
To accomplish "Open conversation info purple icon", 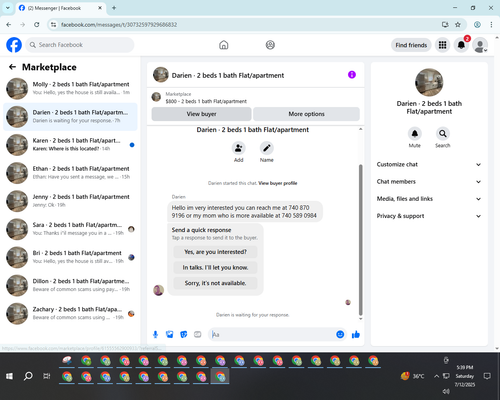I will (352, 75).
